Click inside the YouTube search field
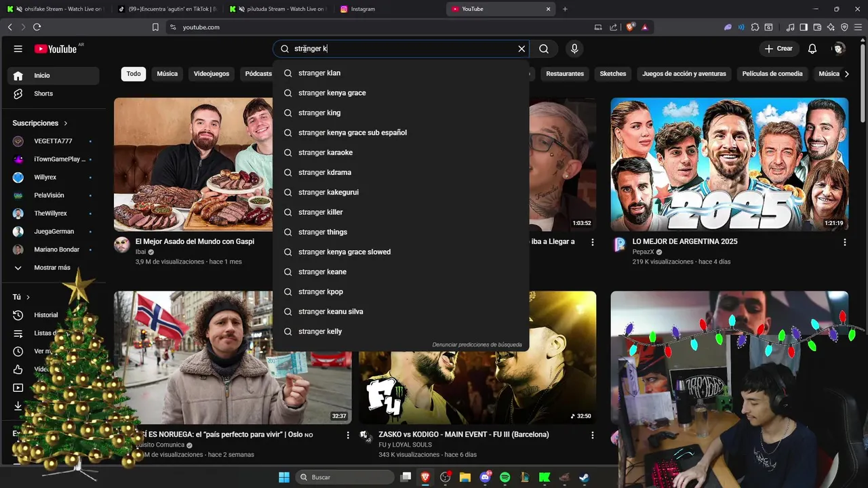Screen dimensions: 868x488 (x=400, y=49)
